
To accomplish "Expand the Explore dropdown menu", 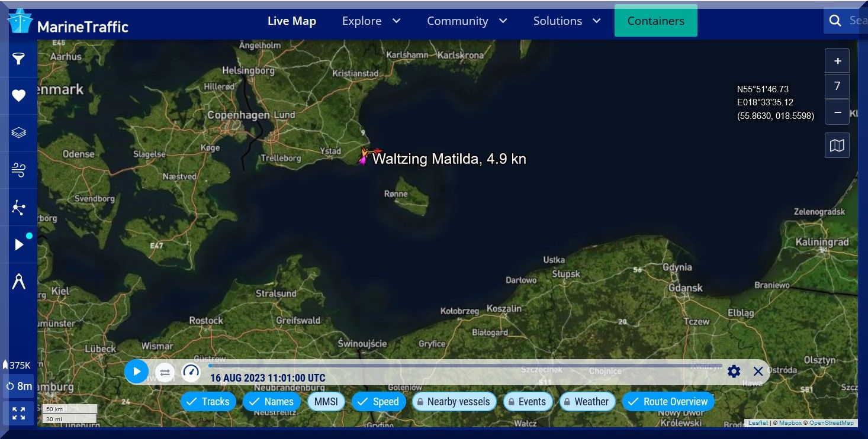I will point(371,21).
